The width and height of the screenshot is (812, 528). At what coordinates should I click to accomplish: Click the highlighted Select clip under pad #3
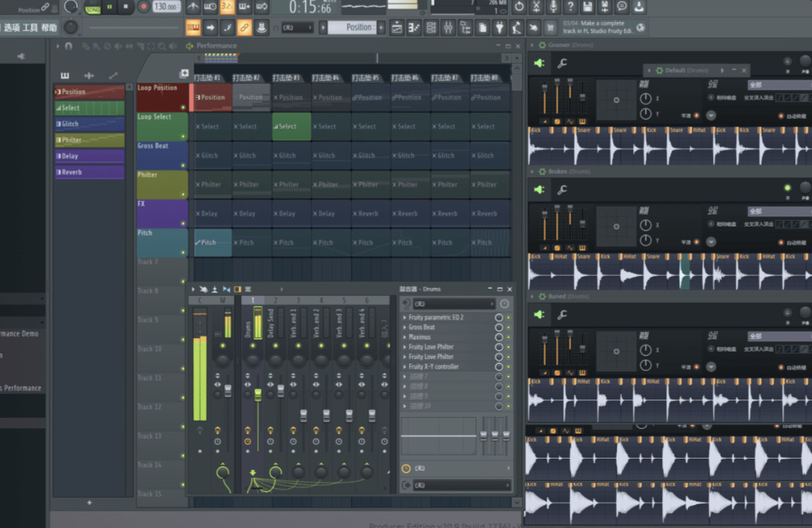(291, 126)
